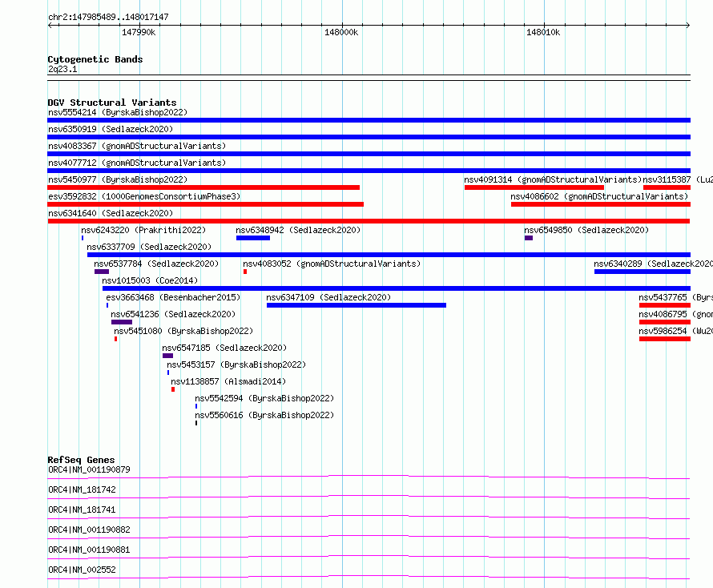Open the nsv4077712 gnomAD variant label
This screenshot has height=588, width=713.
(x=137, y=163)
